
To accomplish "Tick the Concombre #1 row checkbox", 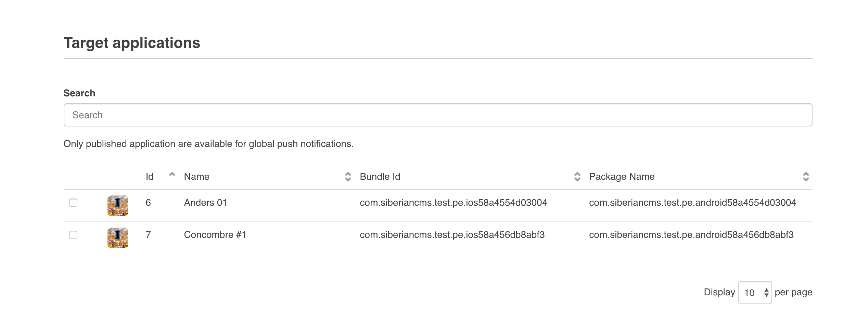I will tap(73, 235).
